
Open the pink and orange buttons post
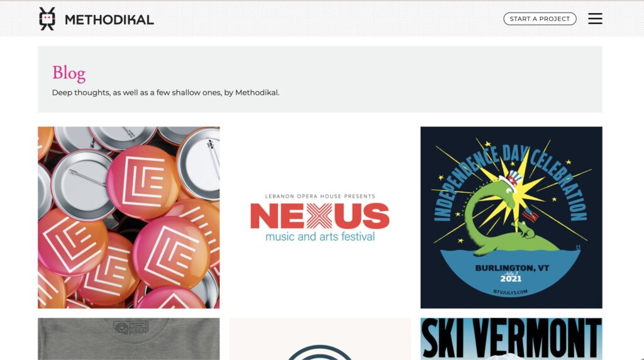(x=128, y=217)
